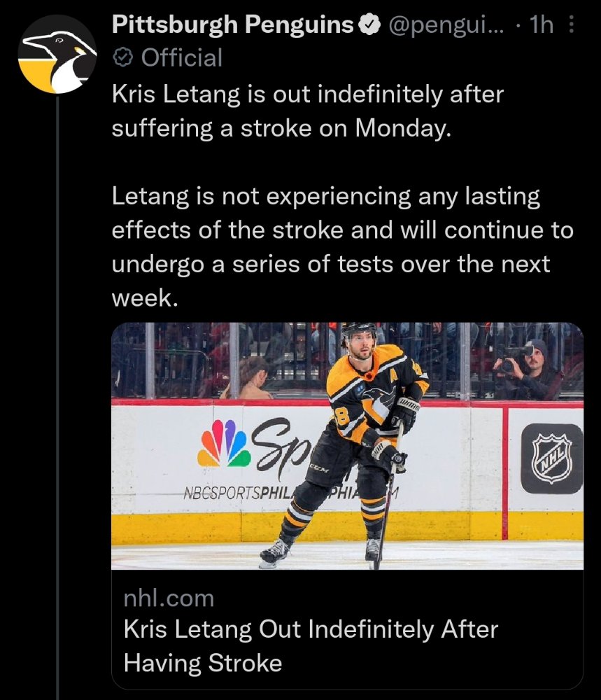Click the @pengui... account handle
The height and width of the screenshot is (700, 601).
coord(446,25)
